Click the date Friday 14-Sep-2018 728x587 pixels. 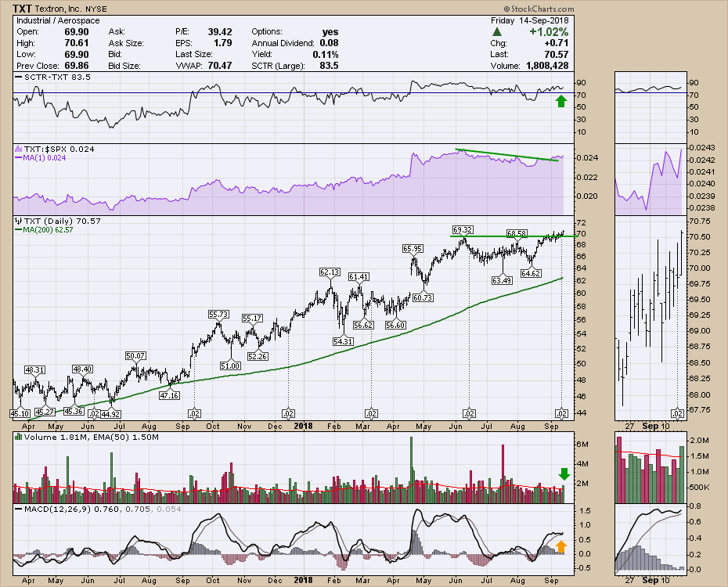(530, 20)
